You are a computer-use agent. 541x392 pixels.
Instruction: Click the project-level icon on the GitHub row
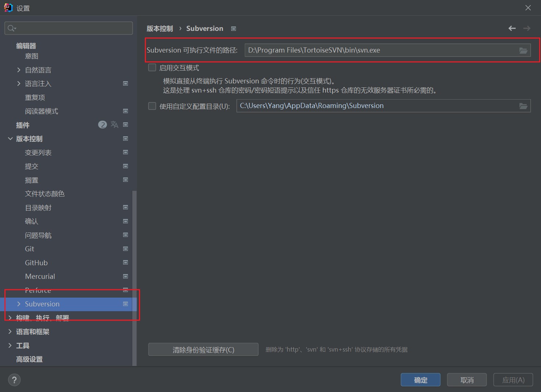pos(125,262)
